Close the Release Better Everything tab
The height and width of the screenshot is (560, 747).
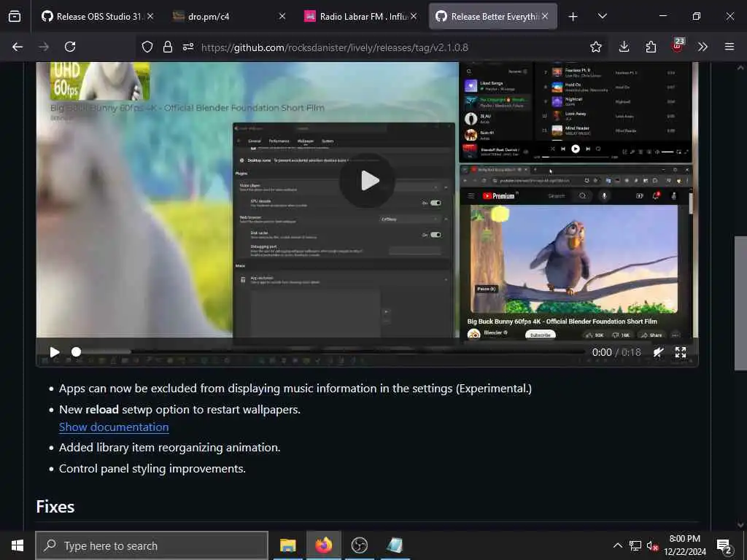[545, 16]
